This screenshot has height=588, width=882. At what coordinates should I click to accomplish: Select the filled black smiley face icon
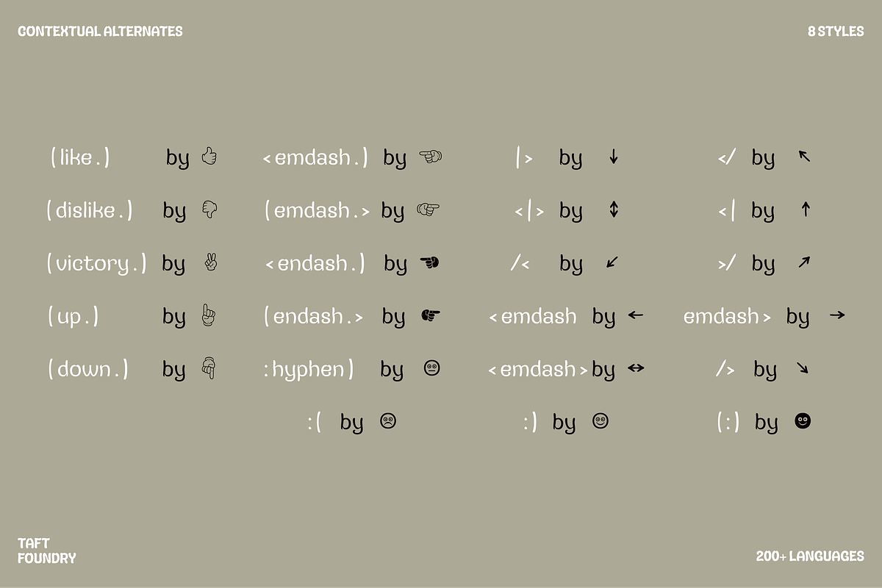[803, 421]
